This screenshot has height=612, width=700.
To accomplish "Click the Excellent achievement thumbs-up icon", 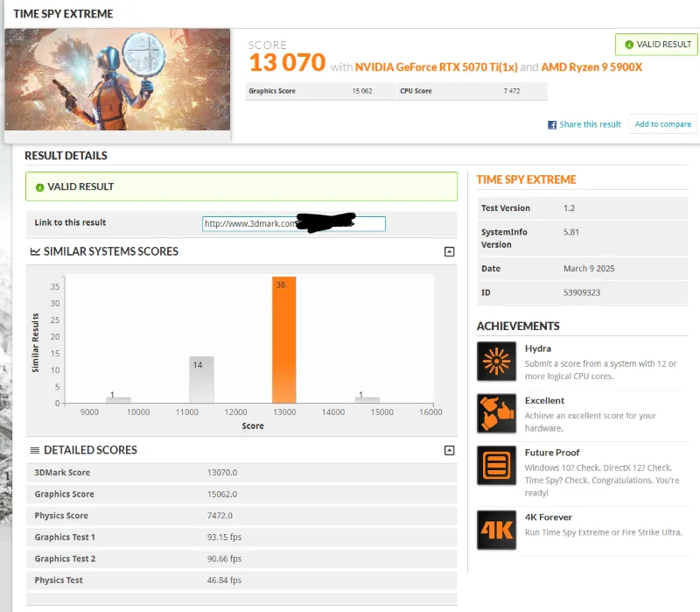I will (496, 413).
